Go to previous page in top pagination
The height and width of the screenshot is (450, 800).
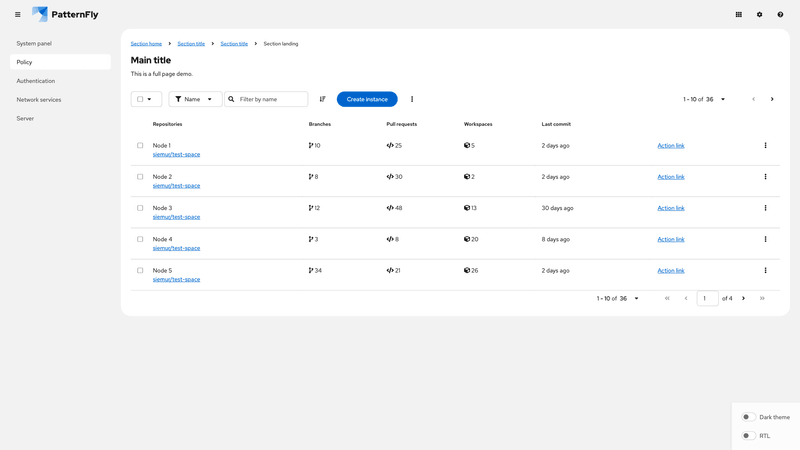(754, 99)
